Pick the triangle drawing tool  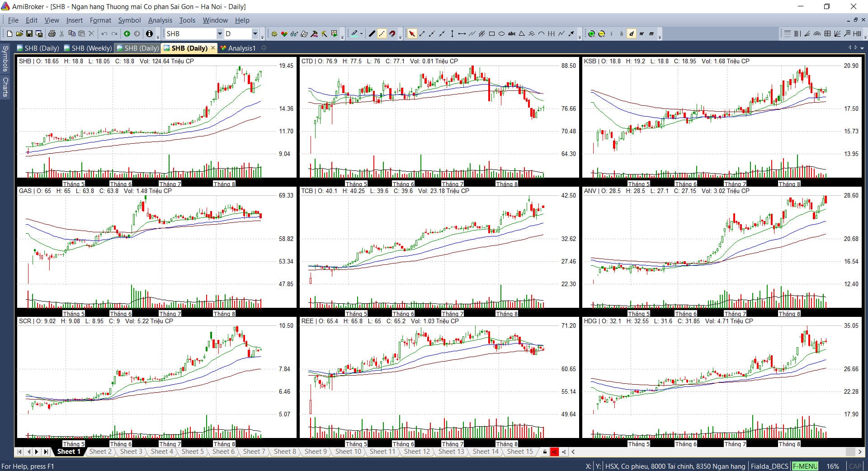point(522,34)
